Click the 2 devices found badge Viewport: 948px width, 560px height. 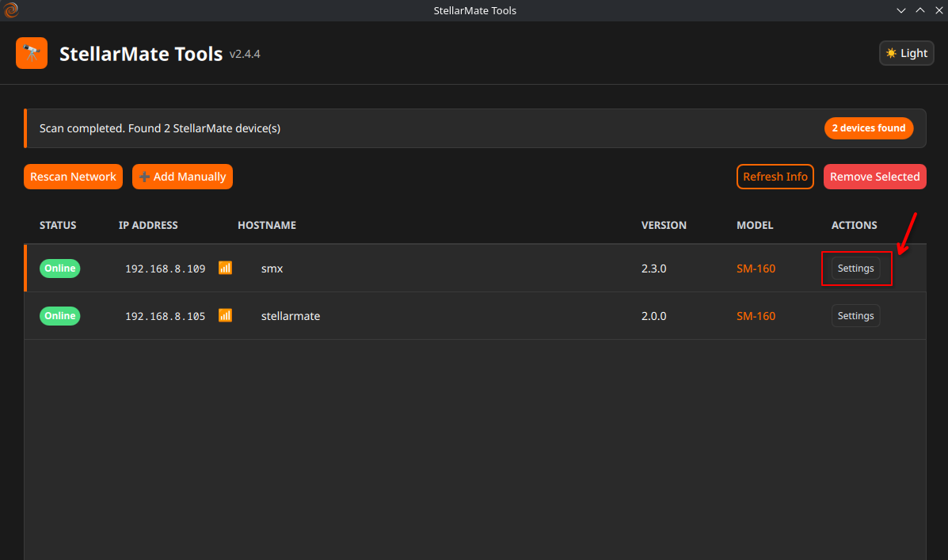pyautogui.click(x=869, y=128)
